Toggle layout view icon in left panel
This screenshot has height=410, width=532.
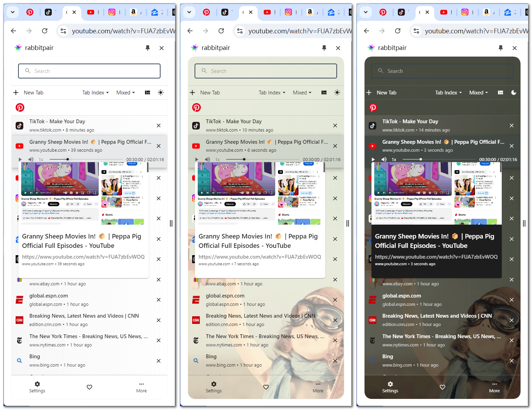click(x=147, y=93)
